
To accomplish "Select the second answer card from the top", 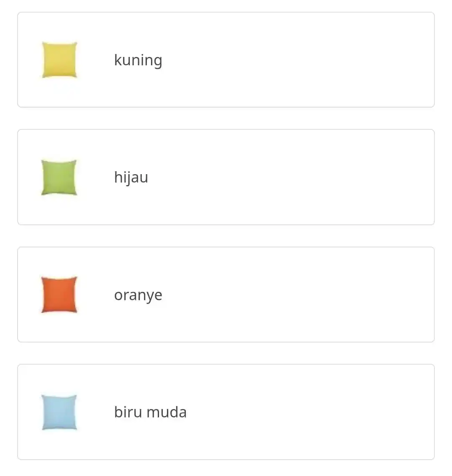I will pos(226,178).
